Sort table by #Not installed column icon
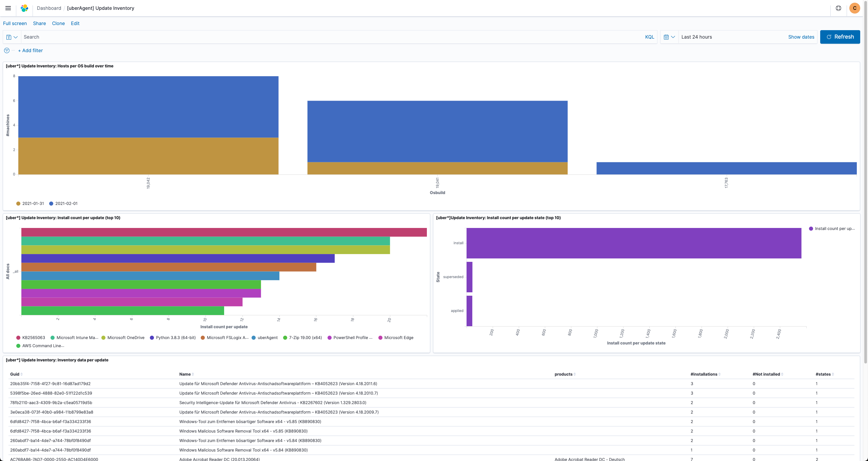This screenshot has width=868, height=461. [x=782, y=374]
